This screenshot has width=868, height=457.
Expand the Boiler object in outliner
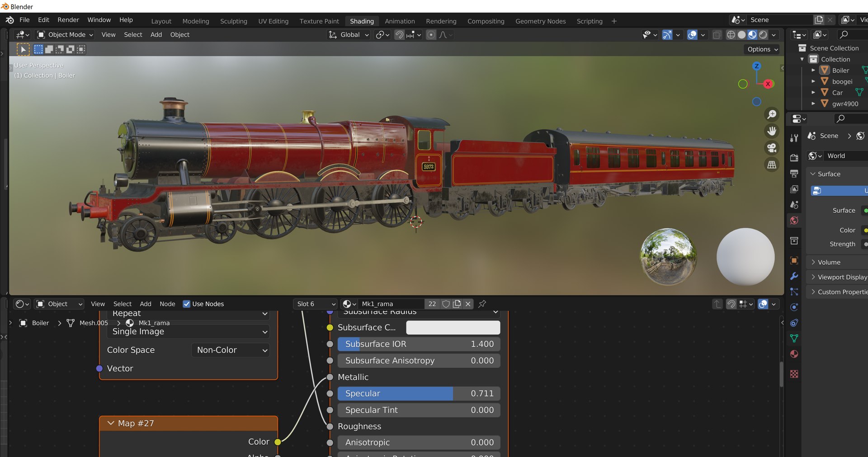[813, 71]
